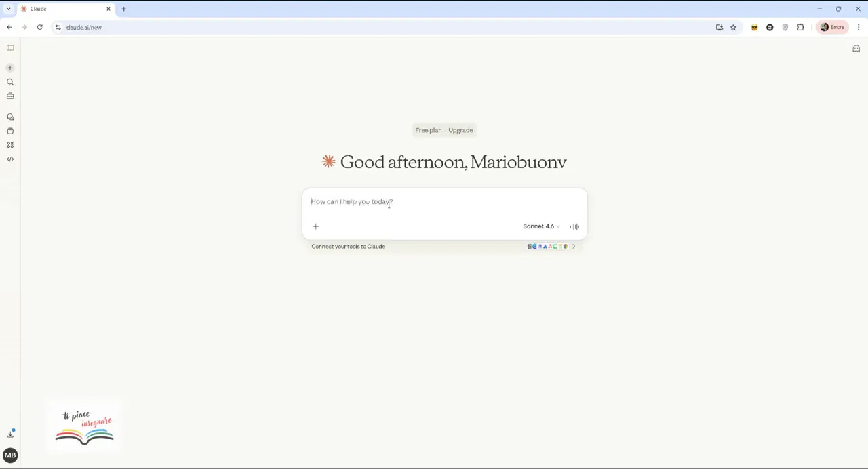
Task: Open the tab search dropdown arrow
Action: 8,9
